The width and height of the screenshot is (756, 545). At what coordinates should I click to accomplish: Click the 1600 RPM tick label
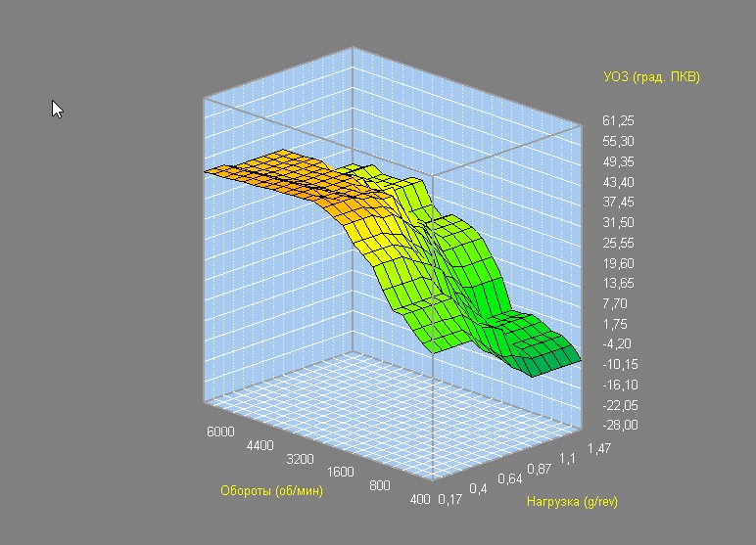click(339, 471)
